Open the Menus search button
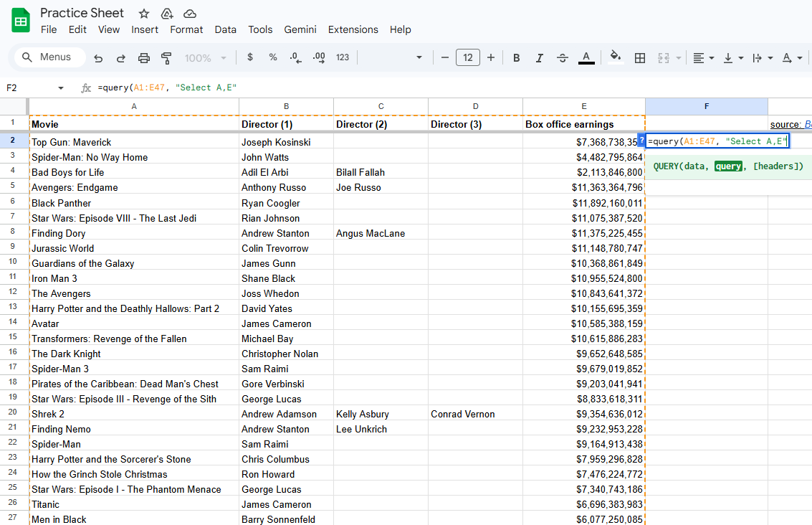 pos(49,57)
